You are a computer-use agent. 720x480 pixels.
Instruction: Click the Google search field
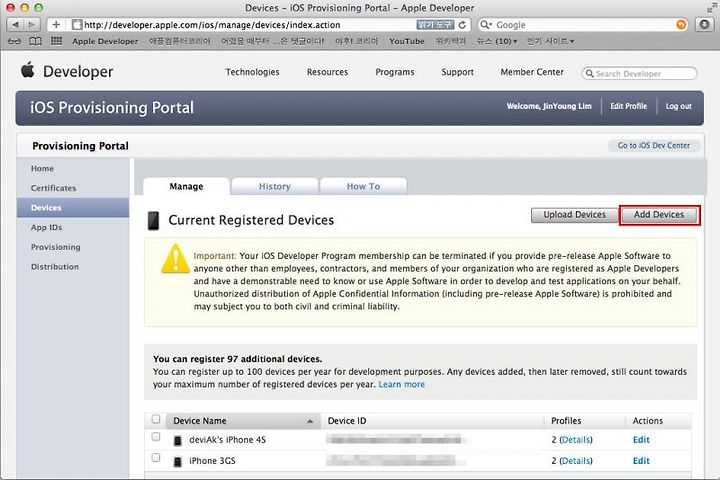click(x=583, y=25)
